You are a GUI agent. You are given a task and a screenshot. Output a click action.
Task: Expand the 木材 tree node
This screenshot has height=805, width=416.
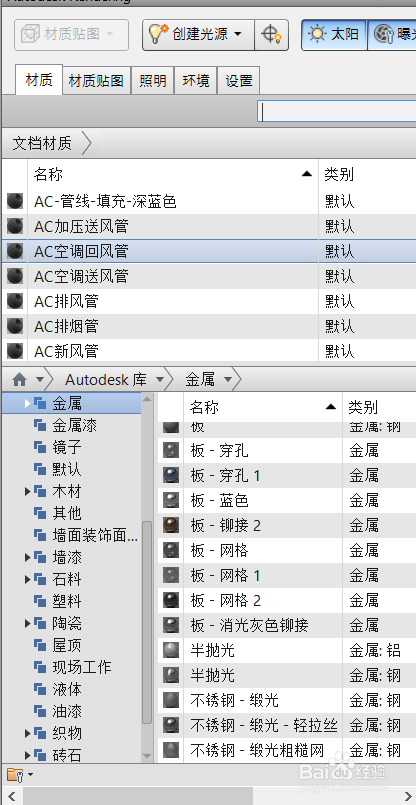[x=28, y=492]
